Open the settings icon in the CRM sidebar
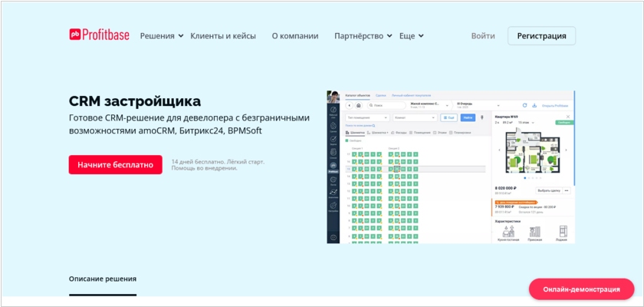644x307 pixels. coord(333,205)
